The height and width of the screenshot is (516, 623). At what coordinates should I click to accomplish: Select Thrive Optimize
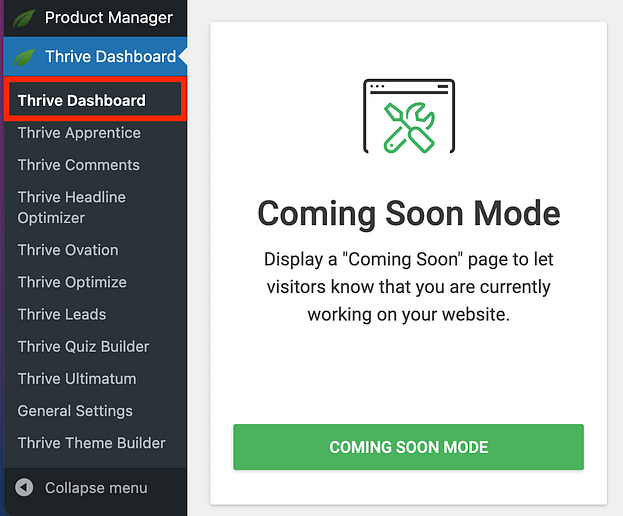[72, 282]
